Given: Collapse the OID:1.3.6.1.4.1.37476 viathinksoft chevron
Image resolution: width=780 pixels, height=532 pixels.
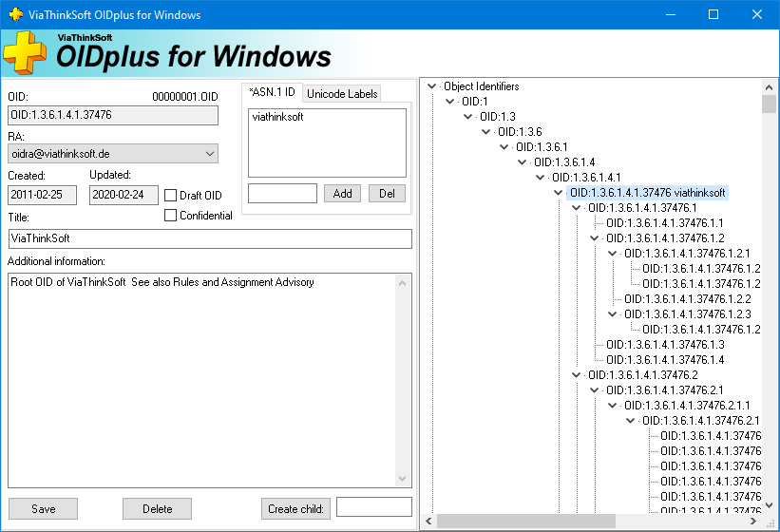Looking at the screenshot, I should tap(558, 193).
